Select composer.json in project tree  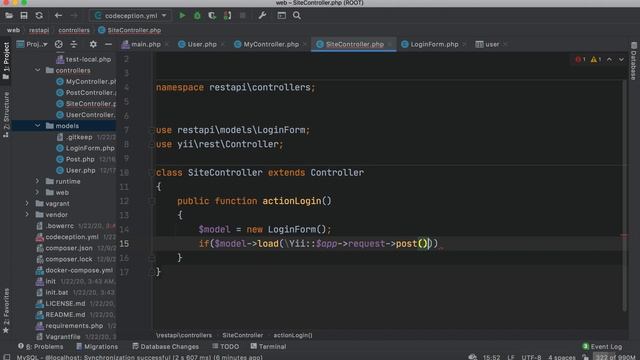pos(64,248)
